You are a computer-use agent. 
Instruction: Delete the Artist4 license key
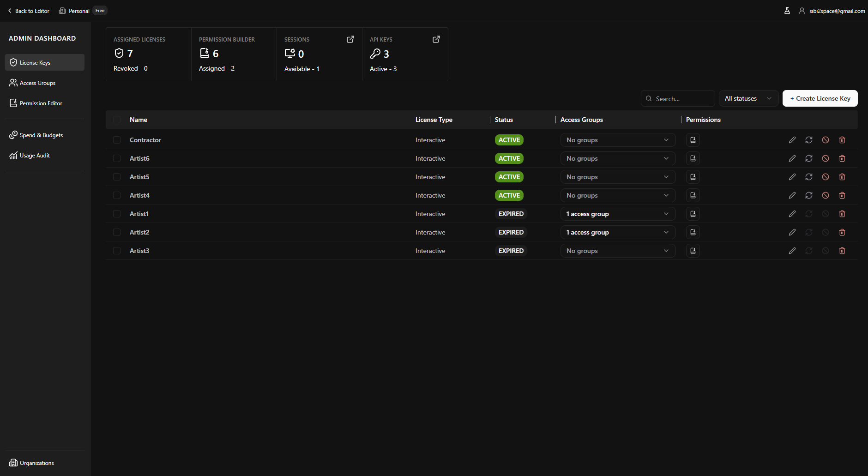point(842,195)
